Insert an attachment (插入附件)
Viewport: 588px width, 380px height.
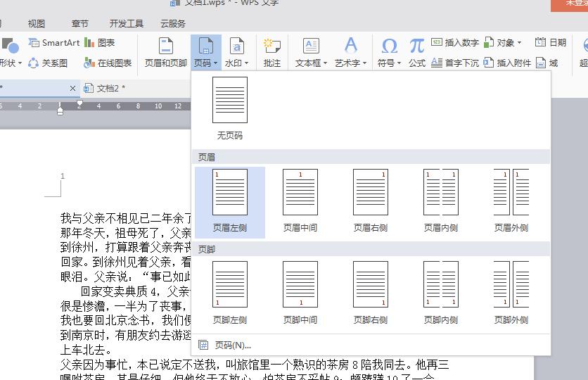coord(507,63)
